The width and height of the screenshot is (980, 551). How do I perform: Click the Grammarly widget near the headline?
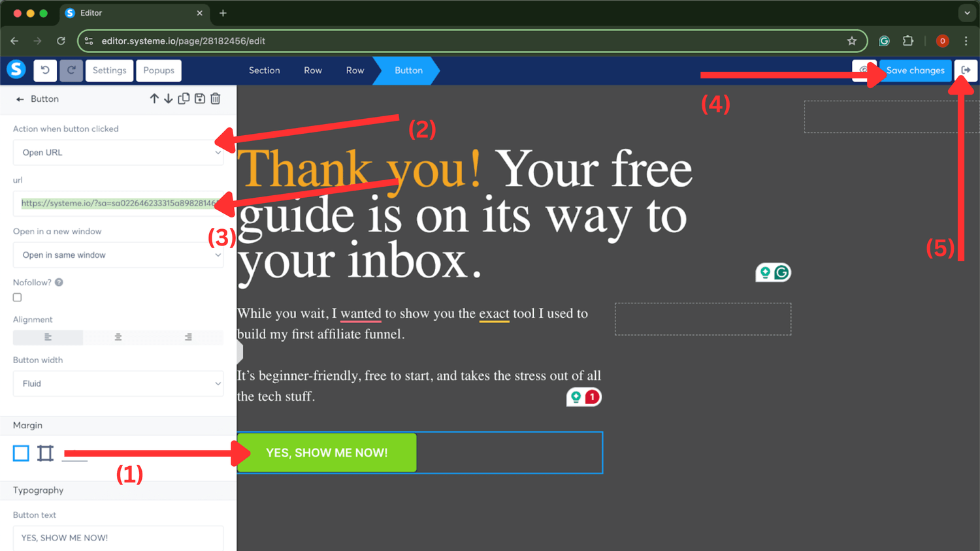pos(774,272)
